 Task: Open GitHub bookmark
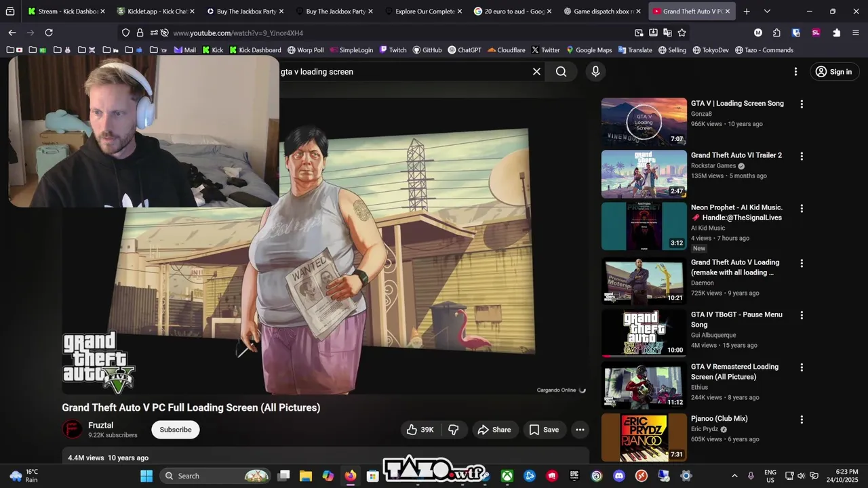tap(427, 50)
